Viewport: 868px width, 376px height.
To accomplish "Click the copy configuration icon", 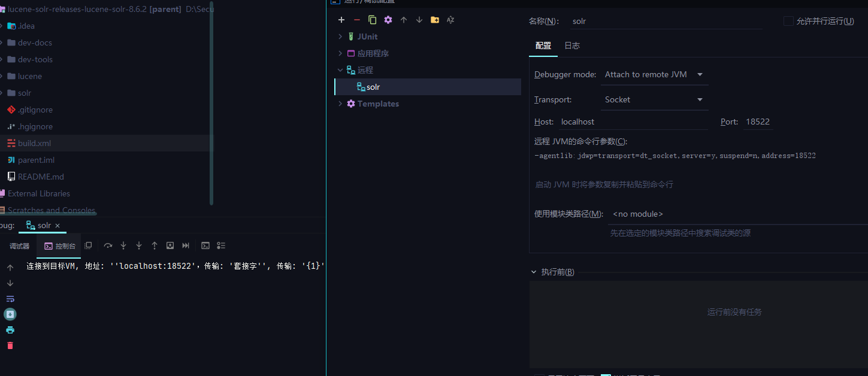I will (373, 20).
